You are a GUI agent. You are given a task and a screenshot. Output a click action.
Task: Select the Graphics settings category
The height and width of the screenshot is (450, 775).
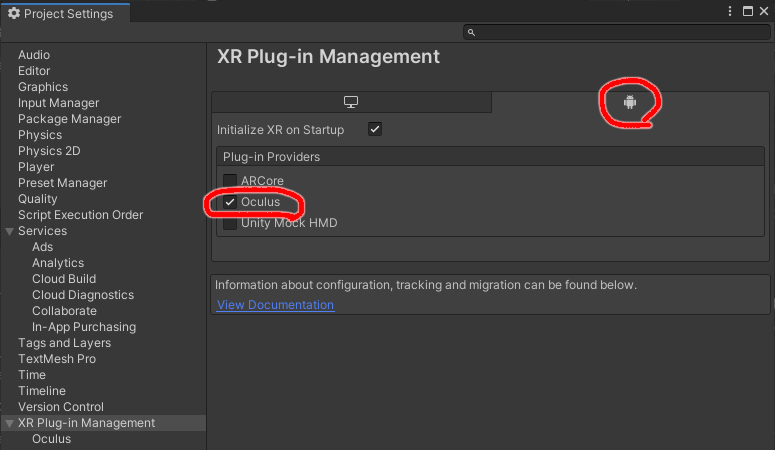point(43,87)
